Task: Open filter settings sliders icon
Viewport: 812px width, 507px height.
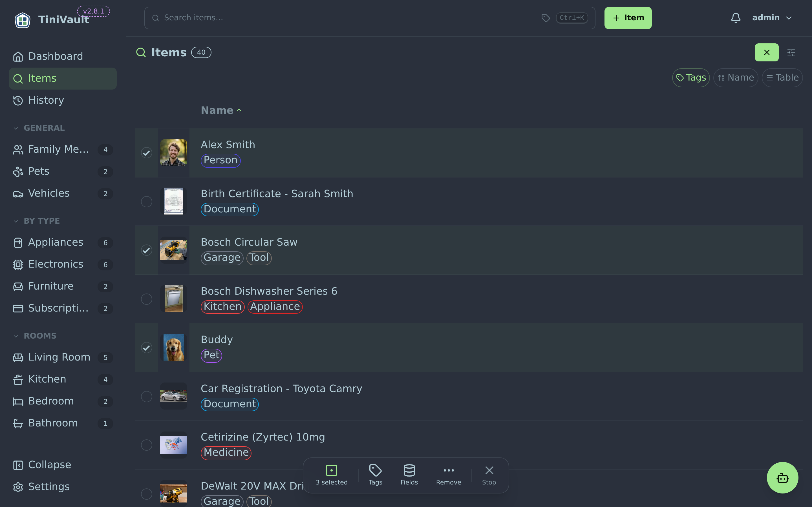Action: click(791, 52)
